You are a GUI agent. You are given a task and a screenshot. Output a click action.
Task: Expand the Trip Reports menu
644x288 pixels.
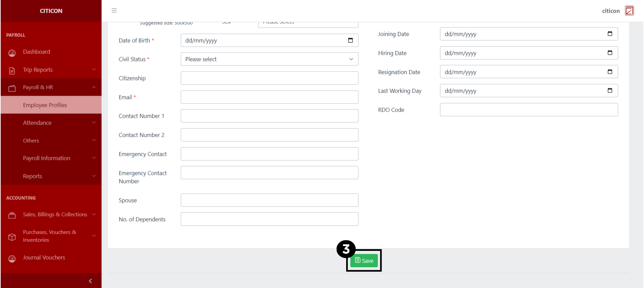tap(51, 70)
